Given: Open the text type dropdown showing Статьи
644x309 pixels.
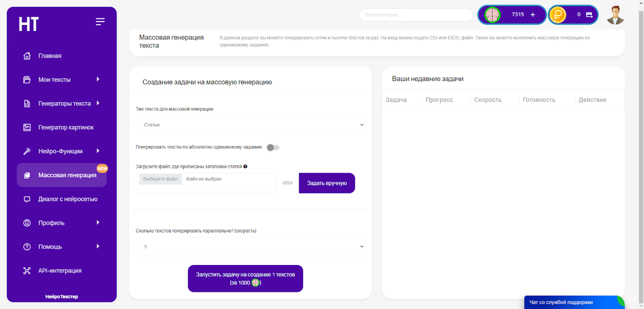Looking at the screenshot, I should 250,125.
